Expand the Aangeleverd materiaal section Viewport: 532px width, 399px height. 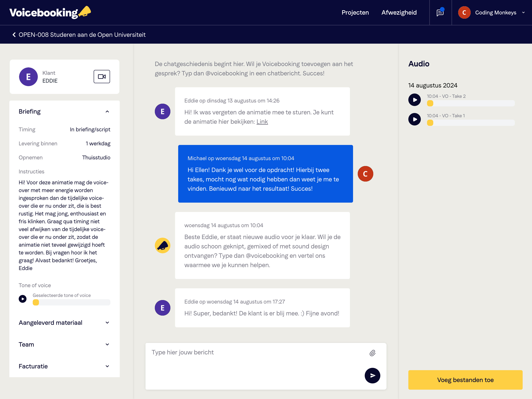pos(64,323)
